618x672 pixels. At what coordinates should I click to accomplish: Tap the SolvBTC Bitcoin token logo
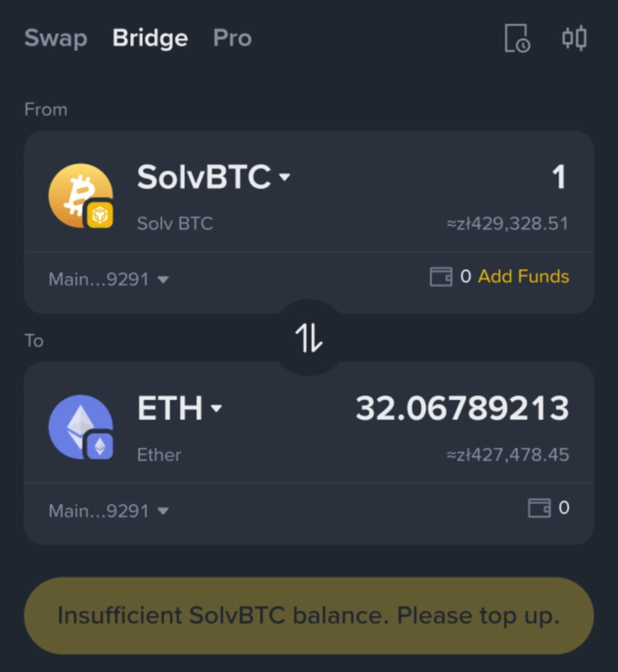tap(81, 195)
